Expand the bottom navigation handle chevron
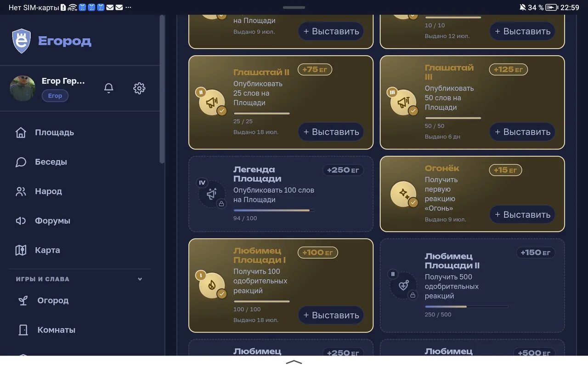This screenshot has width=588, height=368. (x=294, y=362)
